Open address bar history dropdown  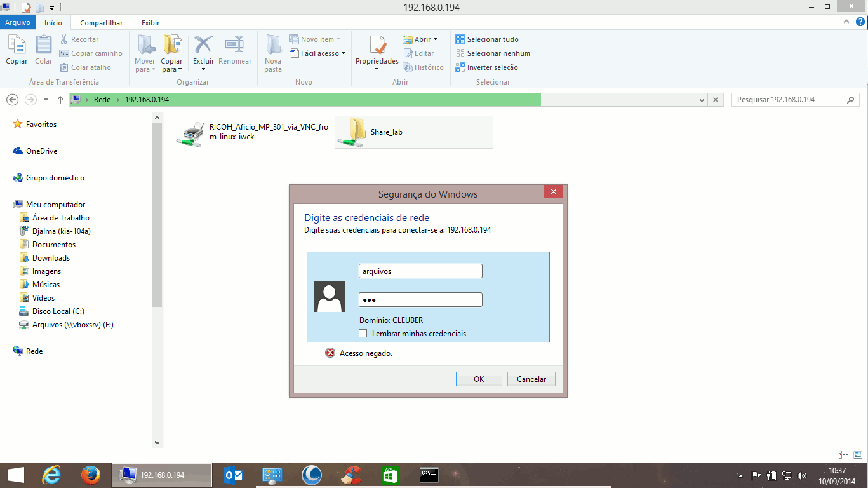(x=702, y=100)
